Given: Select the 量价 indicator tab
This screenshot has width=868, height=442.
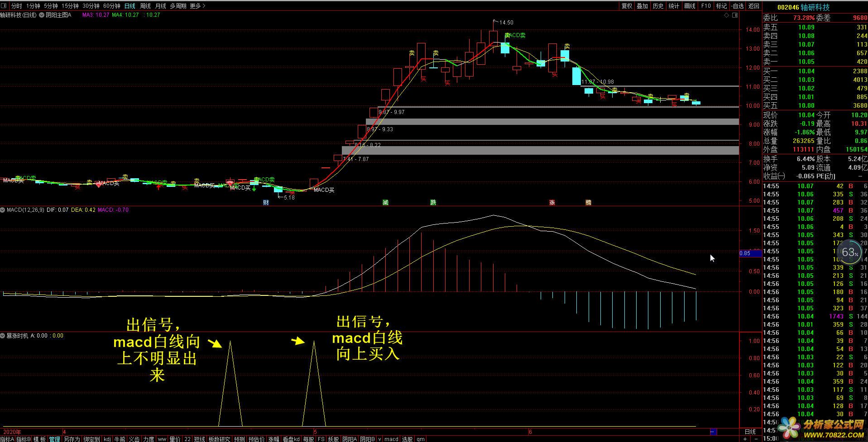Looking at the screenshot, I should [175, 439].
